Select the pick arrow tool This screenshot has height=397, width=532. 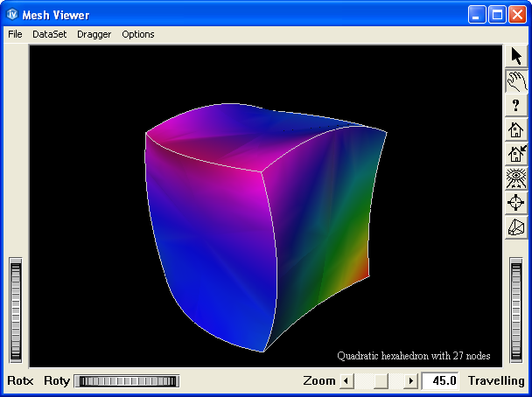tap(516, 57)
